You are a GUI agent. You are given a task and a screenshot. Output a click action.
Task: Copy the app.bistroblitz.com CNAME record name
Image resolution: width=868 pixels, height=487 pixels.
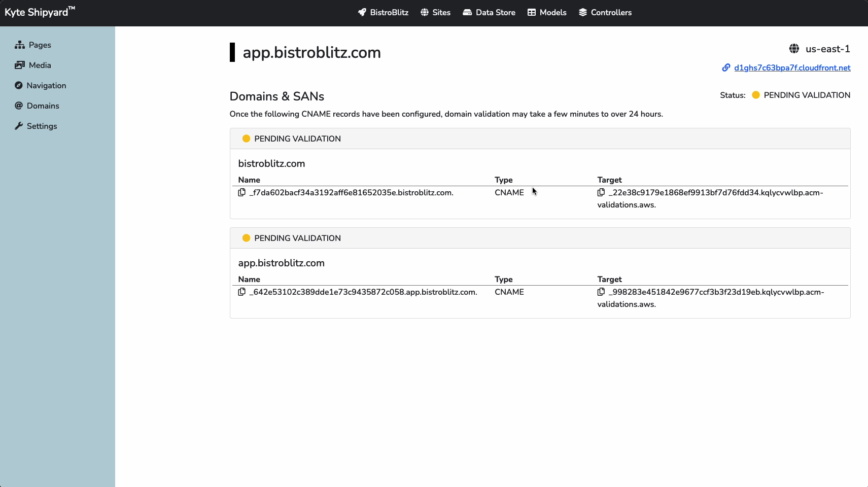pyautogui.click(x=241, y=292)
